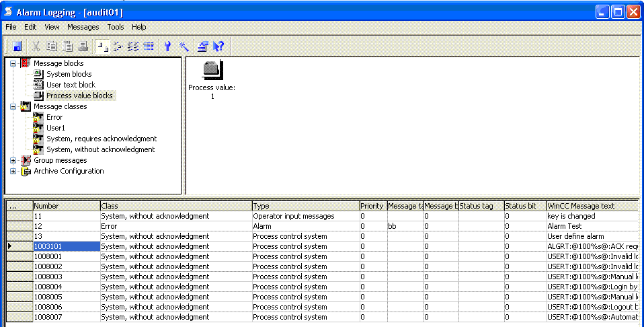Select message number 12 cell

tap(67, 226)
